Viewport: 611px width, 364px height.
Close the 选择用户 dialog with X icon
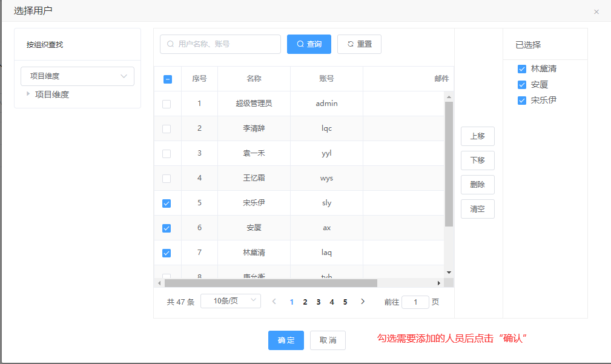[x=596, y=12]
